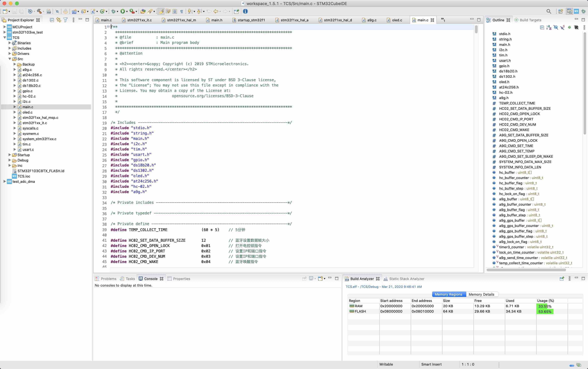The image size is (588, 369).
Task: Collapse the Src folder
Action: pos(10,59)
